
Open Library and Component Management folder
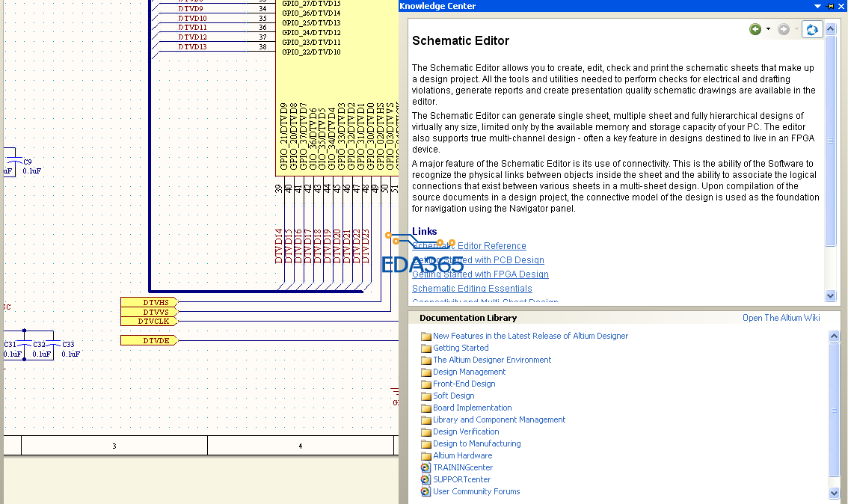click(x=499, y=420)
